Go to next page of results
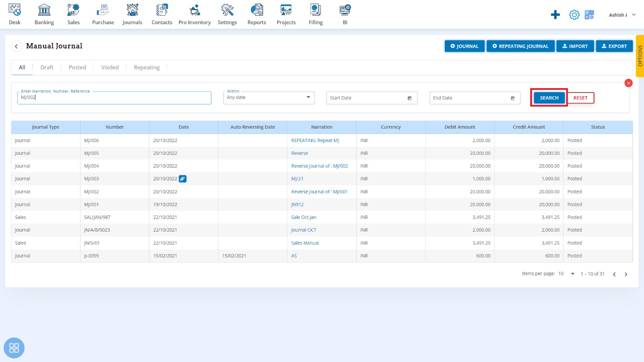Screen dimensions: 644x362 (626, 274)
